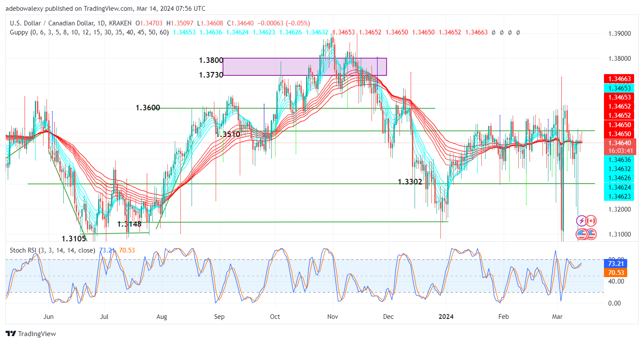
Task: Click the 1.32000 price scale value
Action: 619,209
